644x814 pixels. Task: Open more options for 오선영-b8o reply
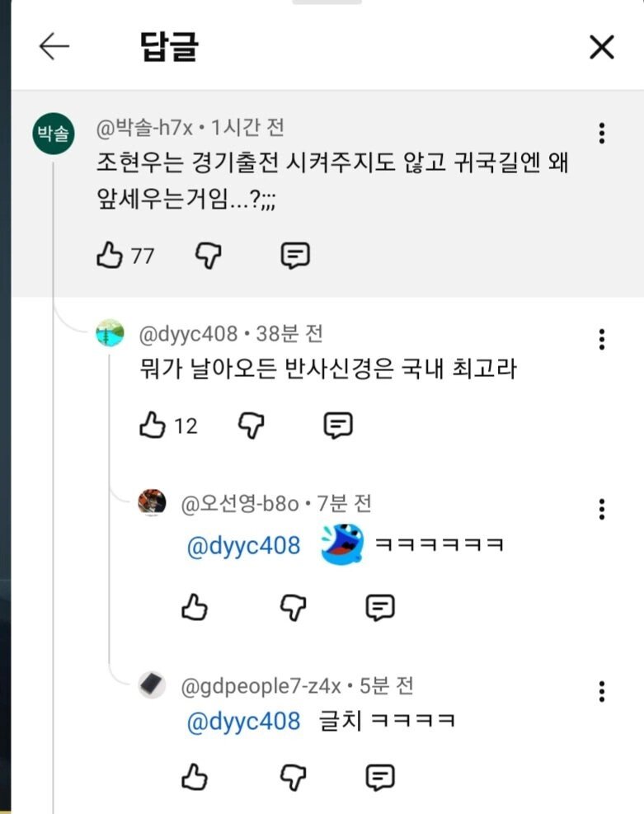click(x=602, y=510)
